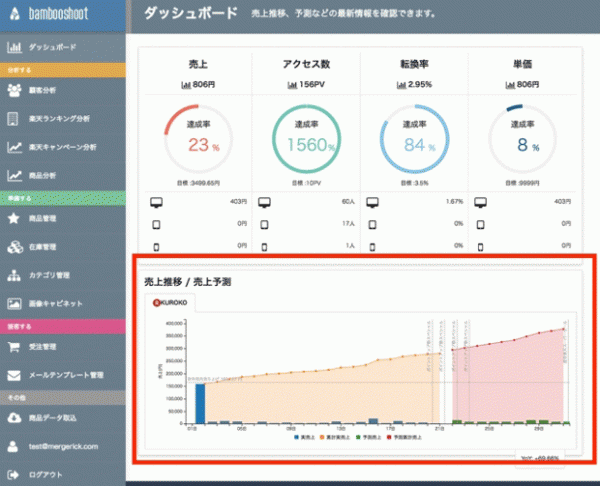Click the 17人 tablet access value
This screenshot has height=486, width=600.
349,223
